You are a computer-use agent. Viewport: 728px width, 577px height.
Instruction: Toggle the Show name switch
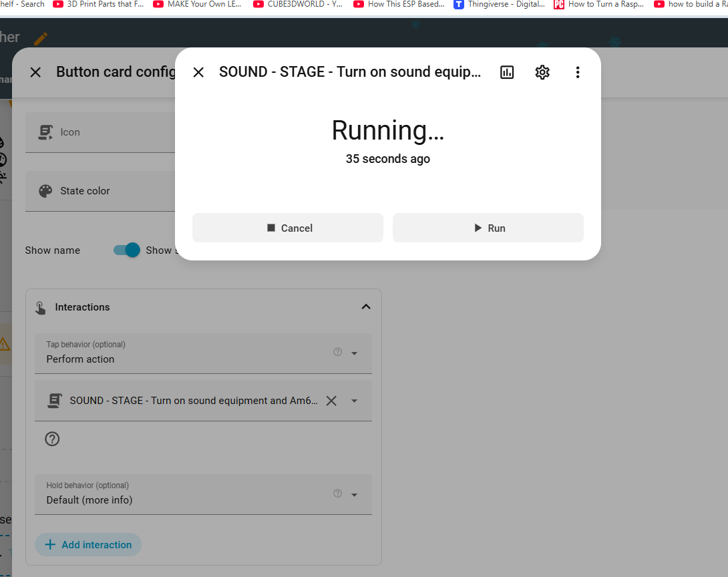click(127, 250)
